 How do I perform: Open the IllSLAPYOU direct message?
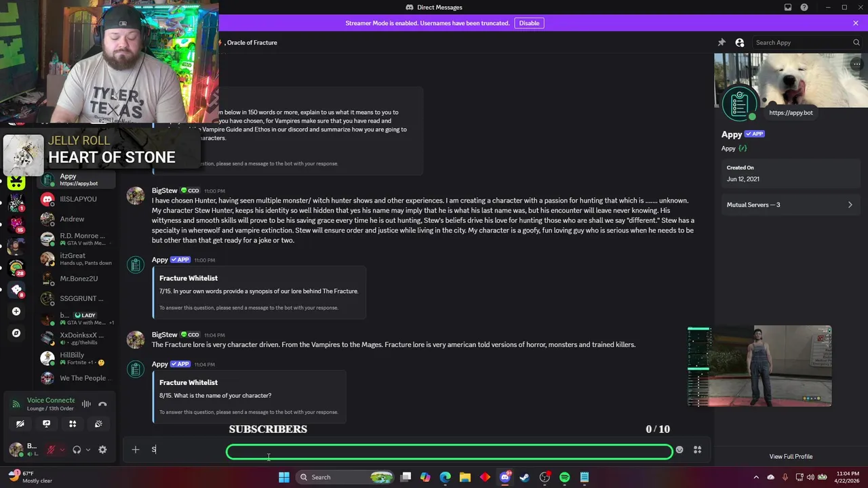coord(76,199)
